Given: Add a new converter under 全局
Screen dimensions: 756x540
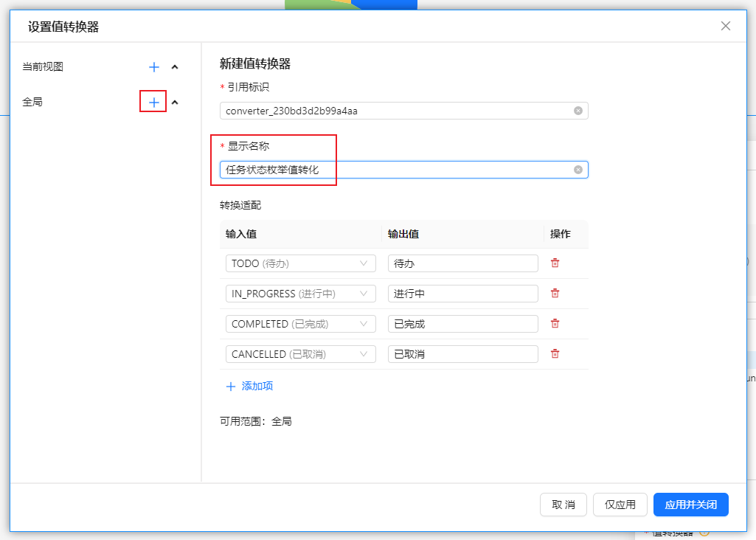Looking at the screenshot, I should [153, 101].
